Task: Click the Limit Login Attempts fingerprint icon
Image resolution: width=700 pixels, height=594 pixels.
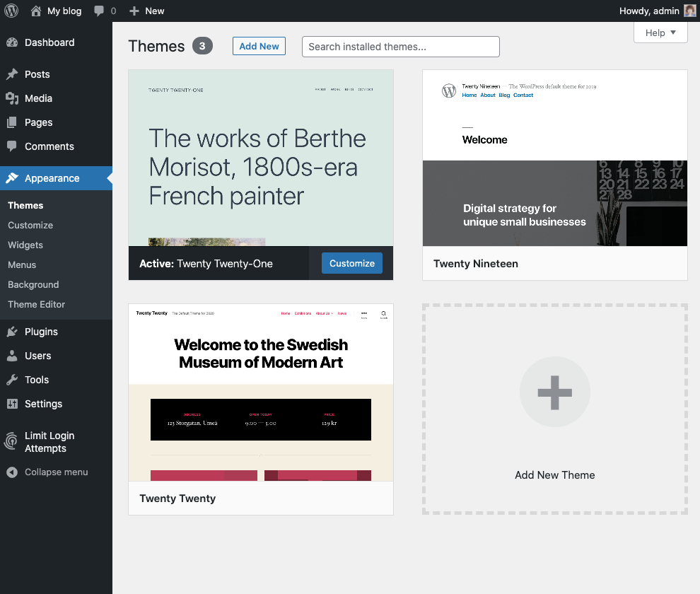Action: [11, 441]
